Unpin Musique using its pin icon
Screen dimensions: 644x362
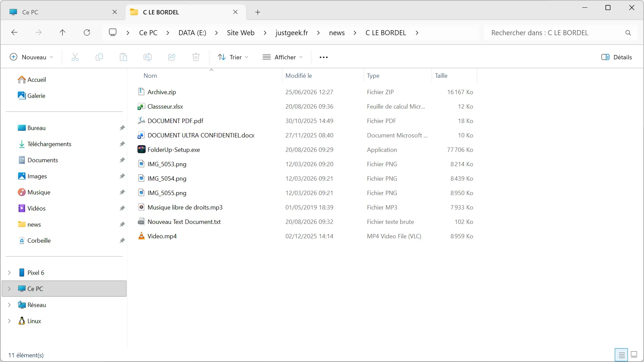[122, 192]
